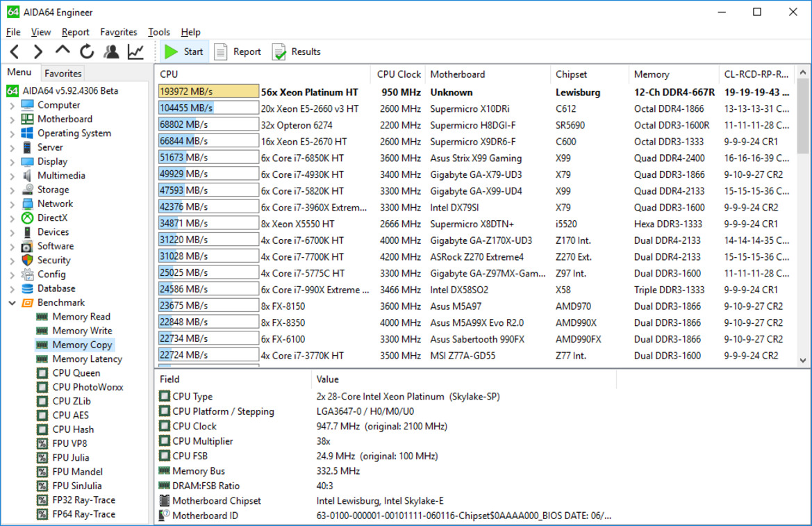
Task: Select the Memory Latency benchmark
Action: [87, 359]
